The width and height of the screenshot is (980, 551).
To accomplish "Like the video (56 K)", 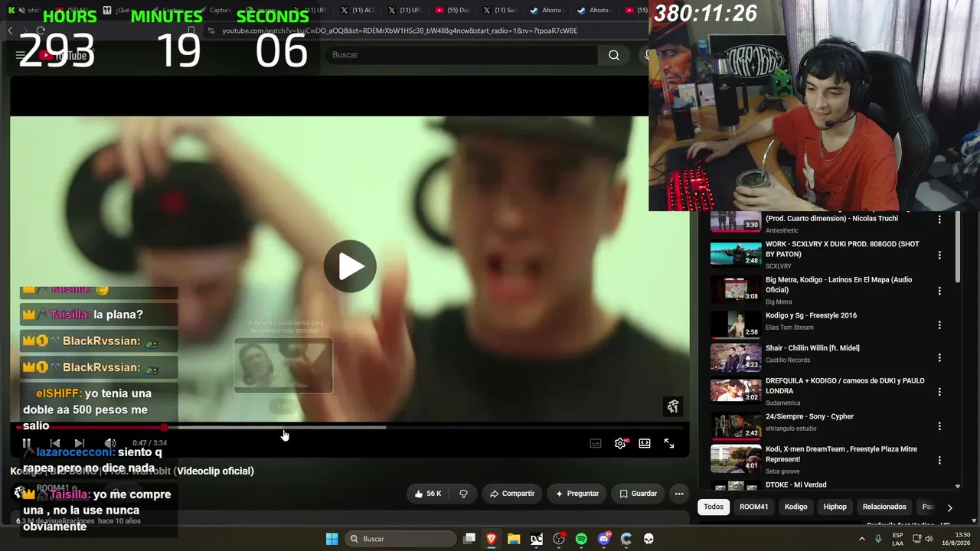I will coord(428,494).
